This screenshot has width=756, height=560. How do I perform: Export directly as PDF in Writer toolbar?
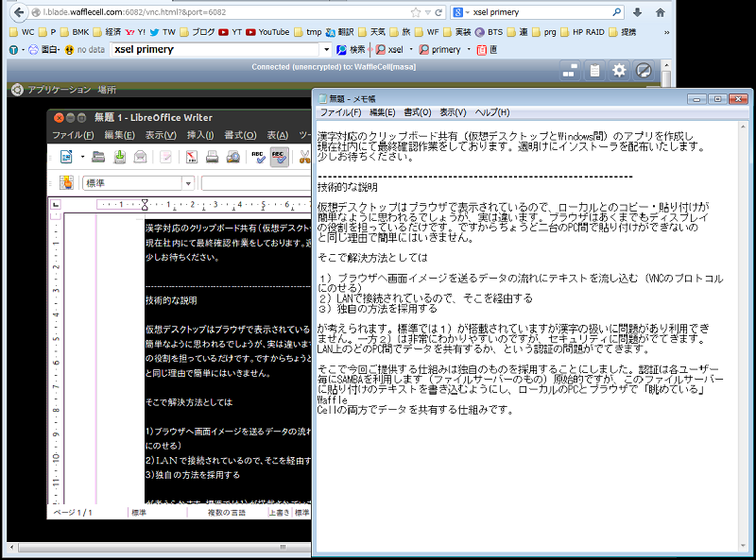point(191,157)
